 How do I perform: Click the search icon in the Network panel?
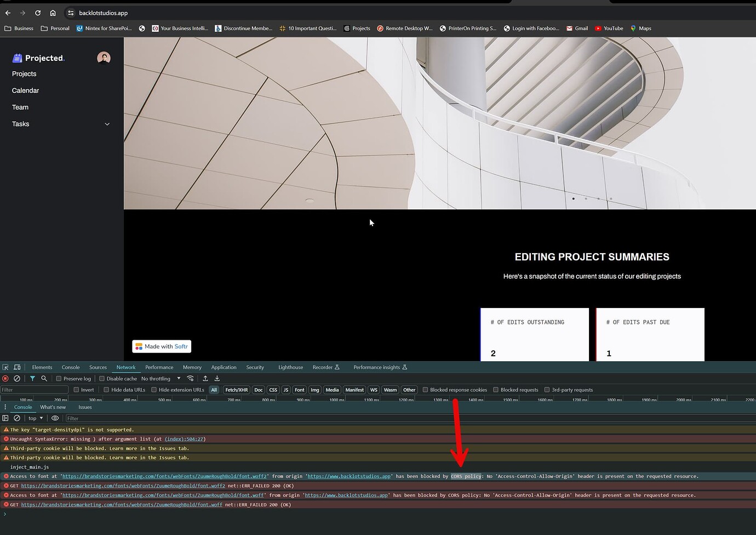point(44,378)
